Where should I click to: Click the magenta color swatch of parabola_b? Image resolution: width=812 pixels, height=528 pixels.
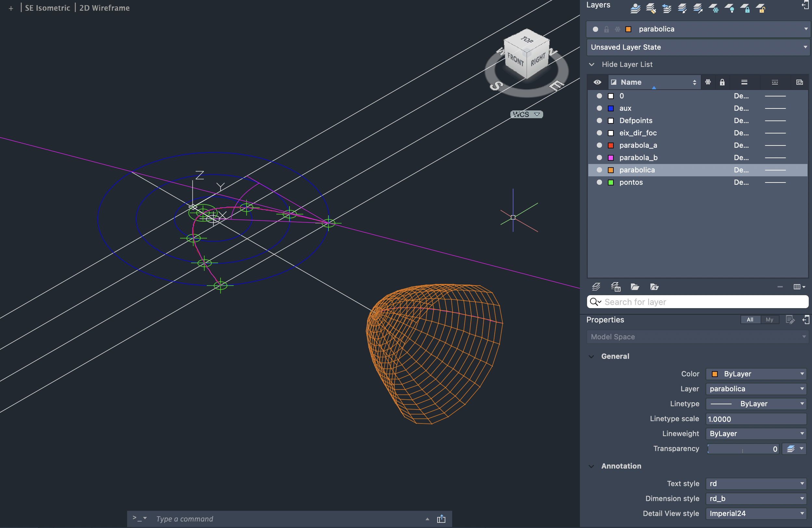[x=611, y=157]
